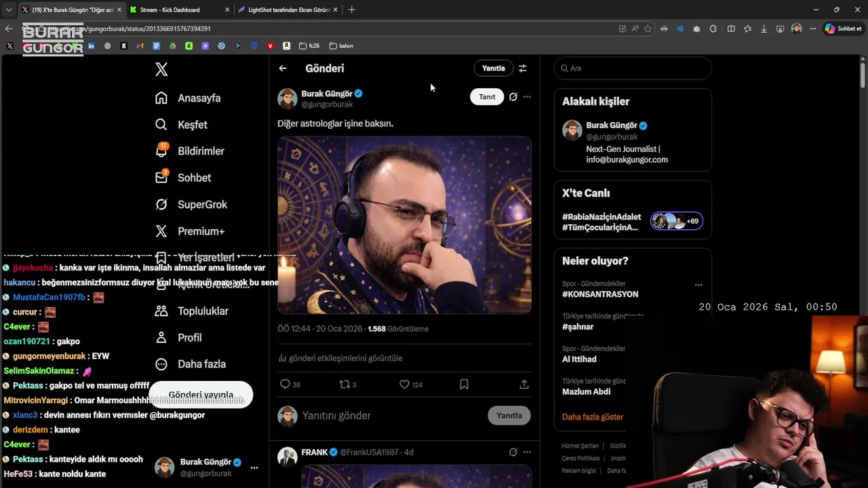Open downloads icon in toolbar
The image size is (868, 488).
(764, 28)
